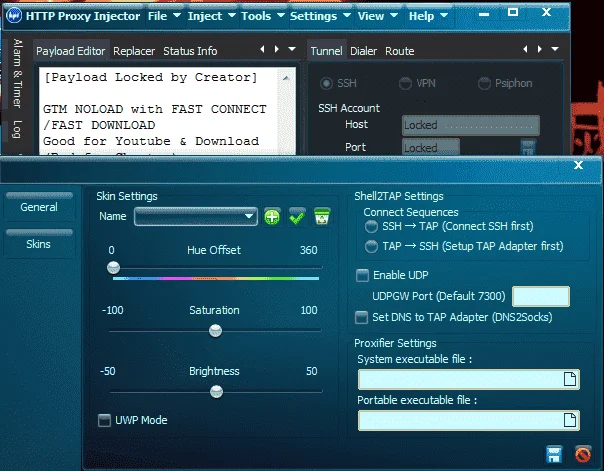This screenshot has height=471, width=604.
Task: Open the Inject menu
Action: 211,16
